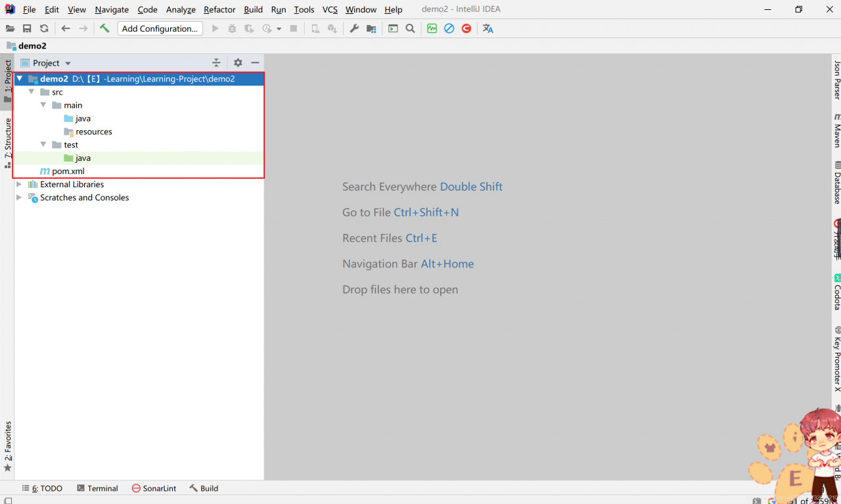Open Project panel gear options

[238, 62]
